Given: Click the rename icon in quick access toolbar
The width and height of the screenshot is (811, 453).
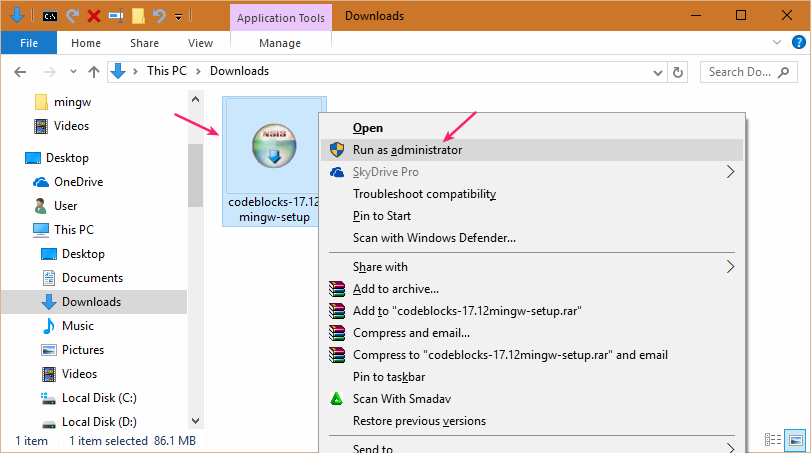Looking at the screenshot, I should pos(116,16).
